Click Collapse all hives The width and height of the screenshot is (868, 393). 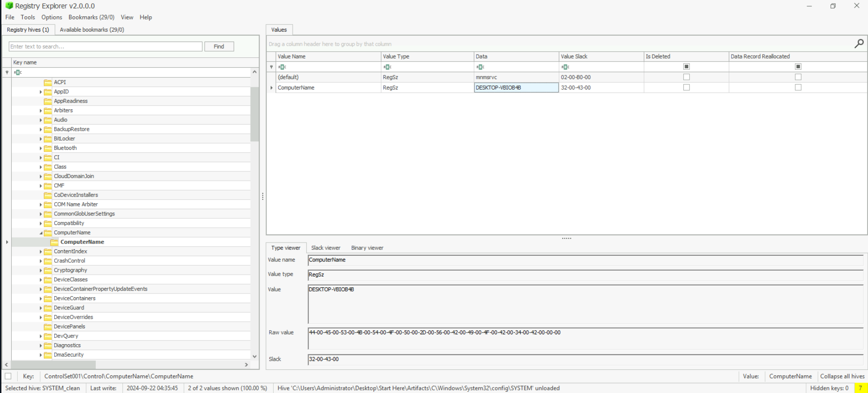[x=842, y=376]
